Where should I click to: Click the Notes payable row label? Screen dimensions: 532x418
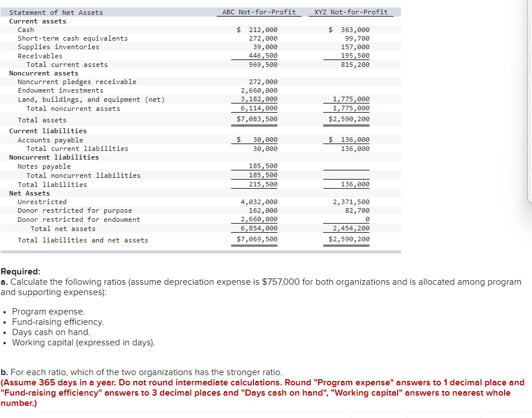[43, 166]
